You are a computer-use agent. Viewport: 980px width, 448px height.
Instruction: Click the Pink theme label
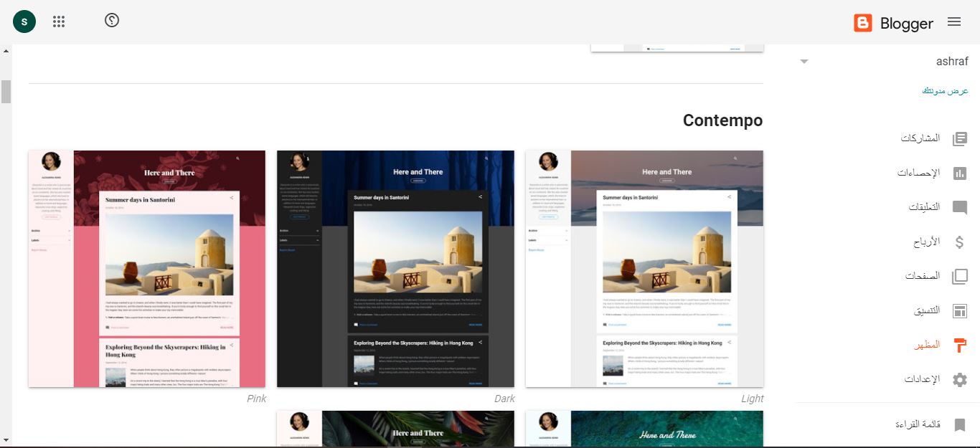(256, 399)
